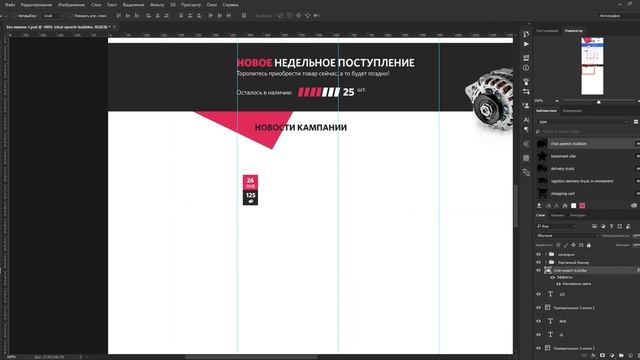Screen dimensions: 640x360
Task: Click the type layer filter icon
Action: (611, 226)
